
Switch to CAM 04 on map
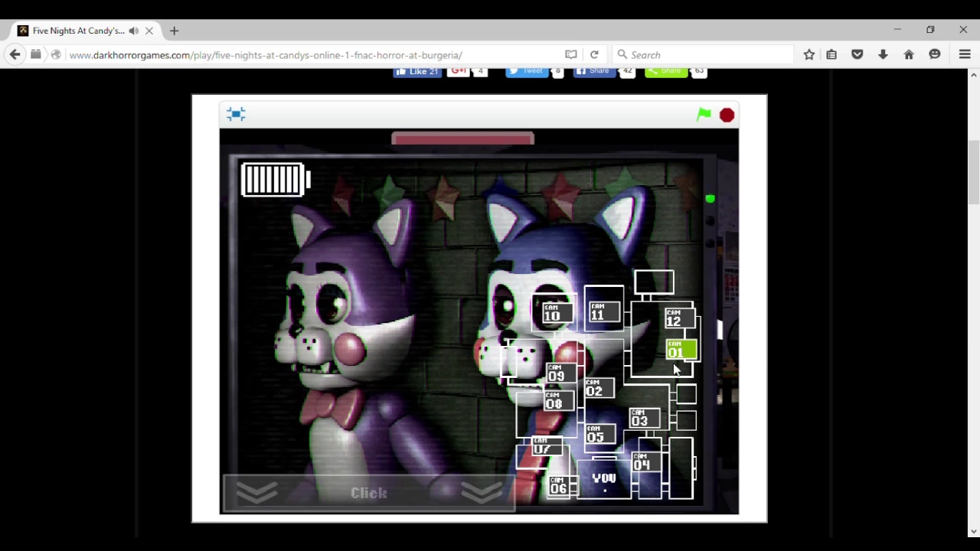tap(646, 462)
